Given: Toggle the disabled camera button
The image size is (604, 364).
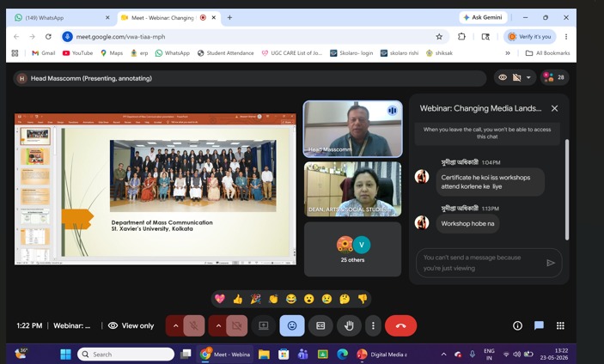Looking at the screenshot, I should pos(236,325).
